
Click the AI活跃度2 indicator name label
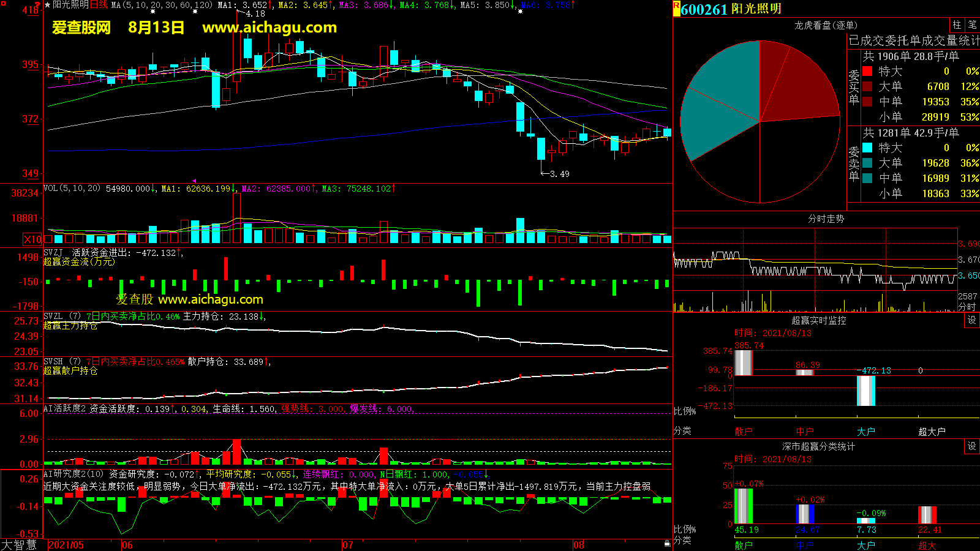point(64,408)
